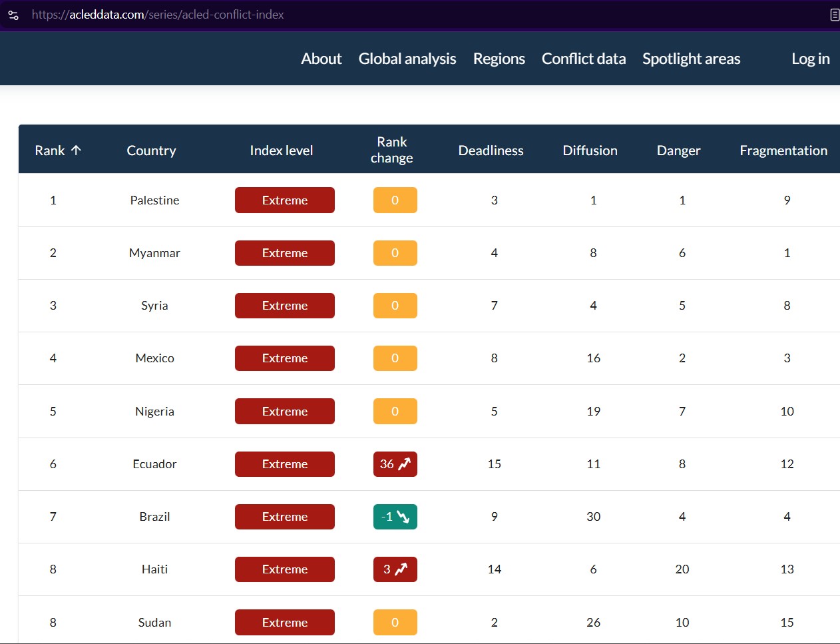Click Syria's rank change 0 badge
840x644 pixels.
pyautogui.click(x=395, y=306)
